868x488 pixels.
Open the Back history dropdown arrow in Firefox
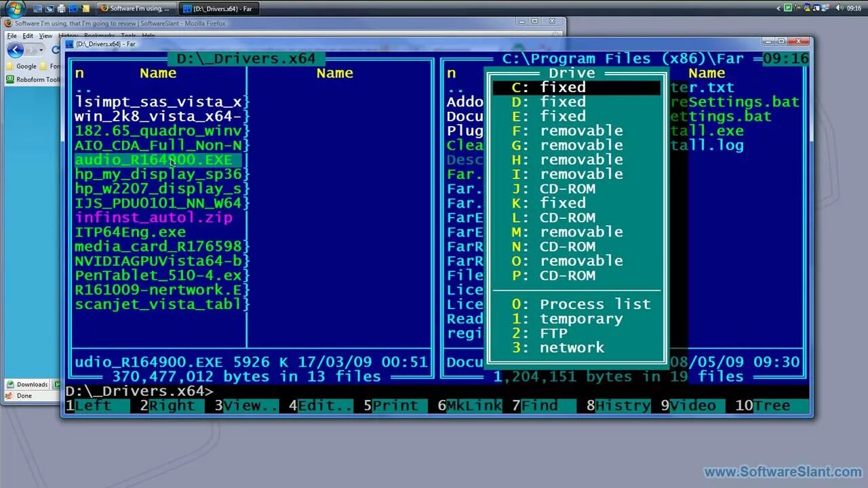pos(41,50)
